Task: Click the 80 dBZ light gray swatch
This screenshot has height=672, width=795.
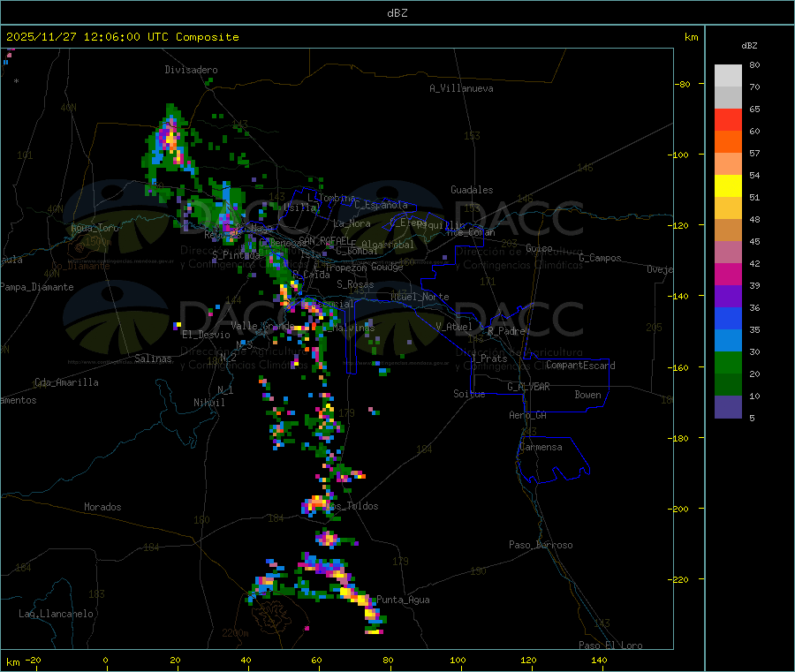Action: click(728, 76)
